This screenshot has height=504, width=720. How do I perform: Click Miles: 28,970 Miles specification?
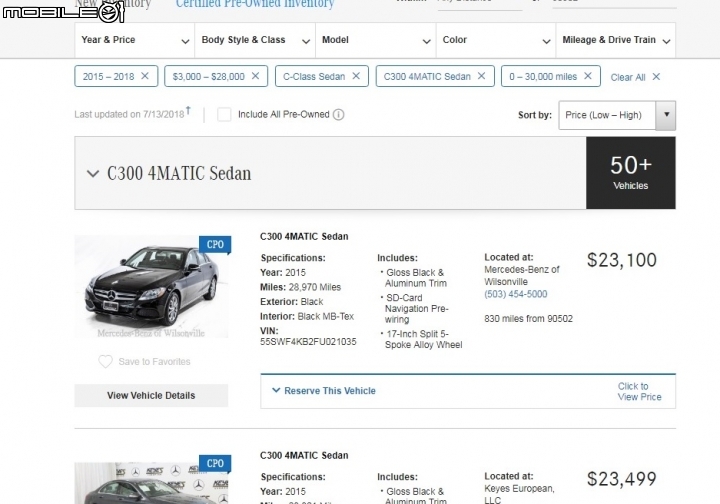[300, 287]
